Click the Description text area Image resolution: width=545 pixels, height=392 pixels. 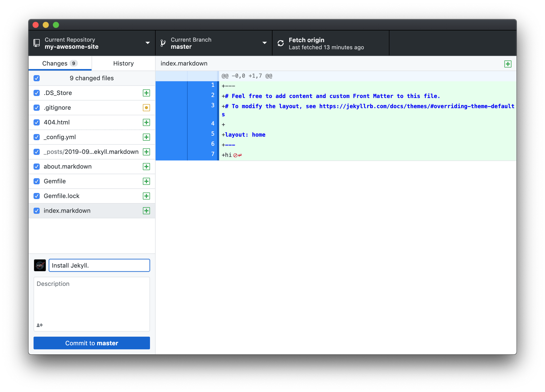[x=92, y=304]
